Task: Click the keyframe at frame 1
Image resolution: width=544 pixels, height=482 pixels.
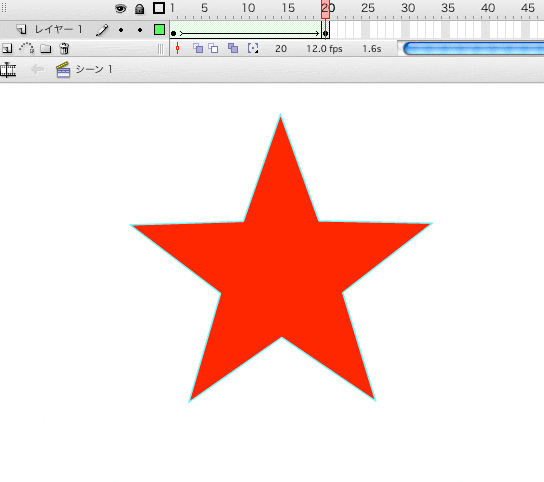Action: pos(173,33)
